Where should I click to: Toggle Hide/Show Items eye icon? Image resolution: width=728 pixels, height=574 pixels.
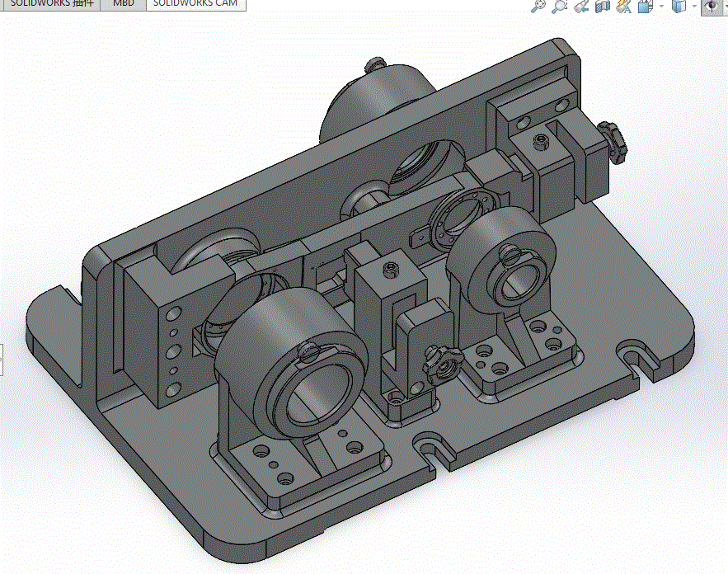tap(712, 6)
